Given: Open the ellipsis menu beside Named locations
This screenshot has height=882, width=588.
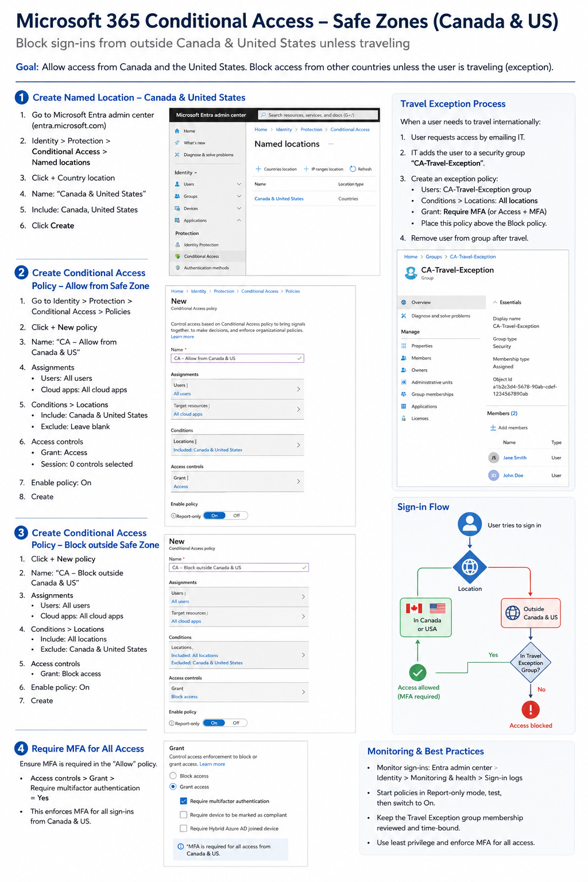Looking at the screenshot, I should pos(331,144).
